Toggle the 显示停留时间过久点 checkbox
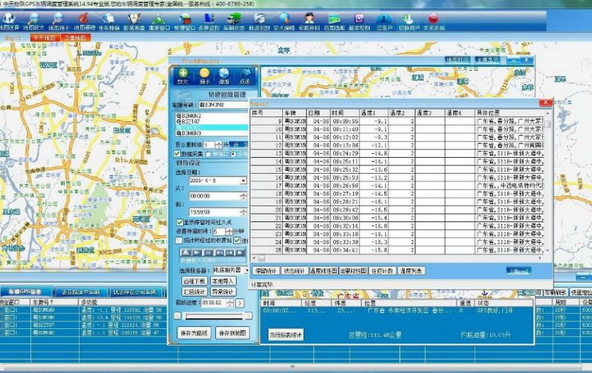Screen dimensions: 592x373 (x=180, y=222)
